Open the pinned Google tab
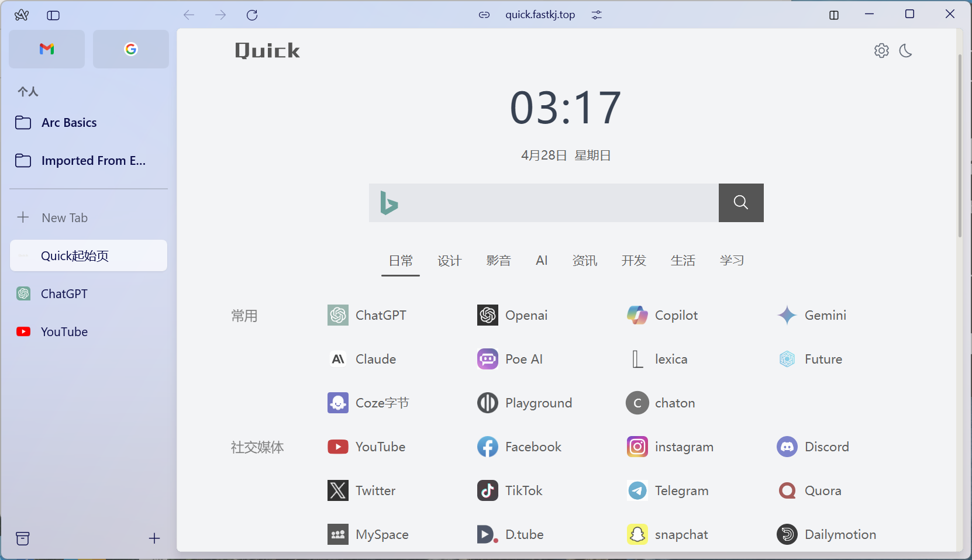Viewport: 972px width, 560px height. pyautogui.click(x=130, y=49)
